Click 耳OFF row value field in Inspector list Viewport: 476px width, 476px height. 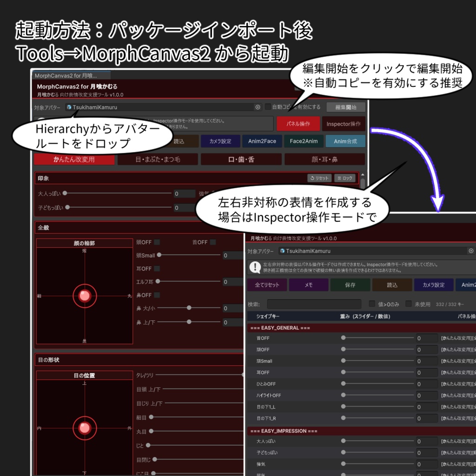pos(427,372)
